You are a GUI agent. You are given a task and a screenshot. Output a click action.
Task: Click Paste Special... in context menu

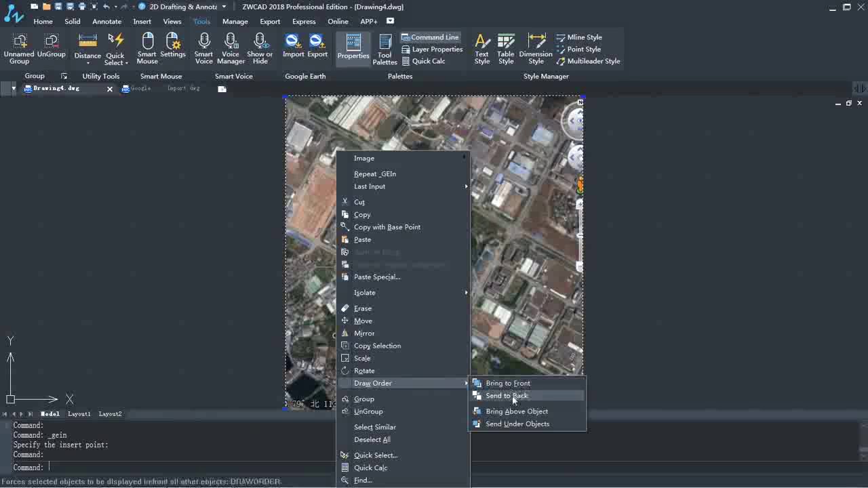click(403, 277)
